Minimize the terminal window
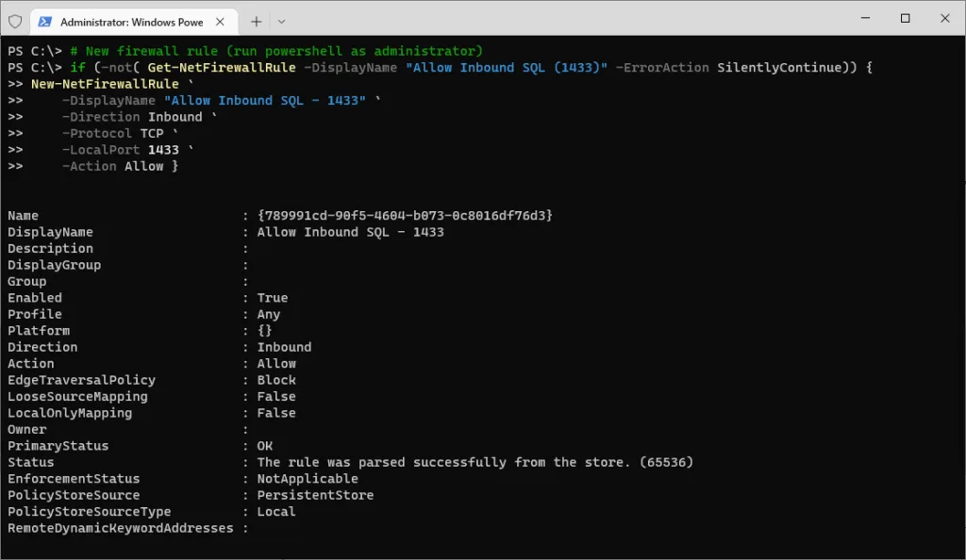This screenshot has height=560, width=966. 866,19
